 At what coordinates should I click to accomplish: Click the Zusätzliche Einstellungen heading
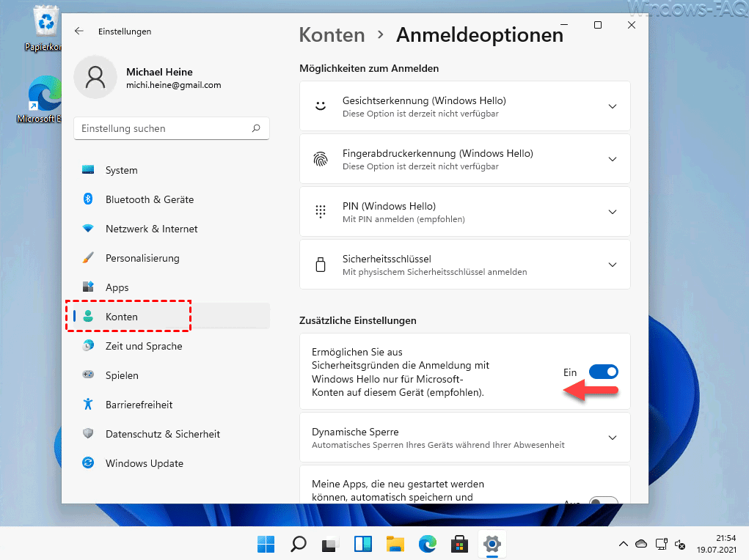[358, 320]
